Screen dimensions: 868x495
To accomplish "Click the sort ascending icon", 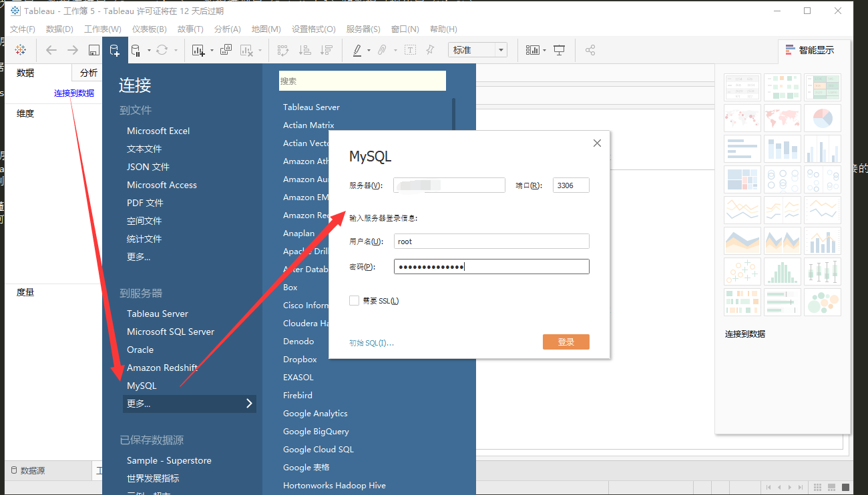I will 304,50.
